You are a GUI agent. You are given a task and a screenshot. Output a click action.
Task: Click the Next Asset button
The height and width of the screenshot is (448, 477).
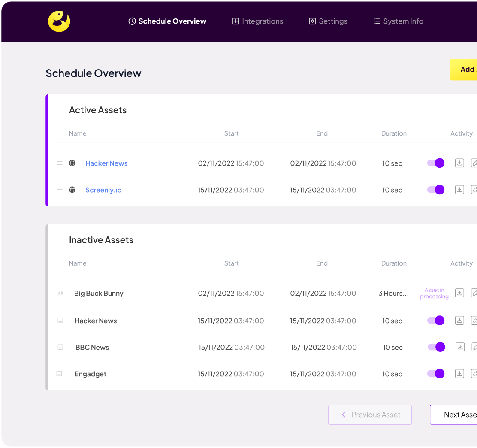pyautogui.click(x=453, y=415)
